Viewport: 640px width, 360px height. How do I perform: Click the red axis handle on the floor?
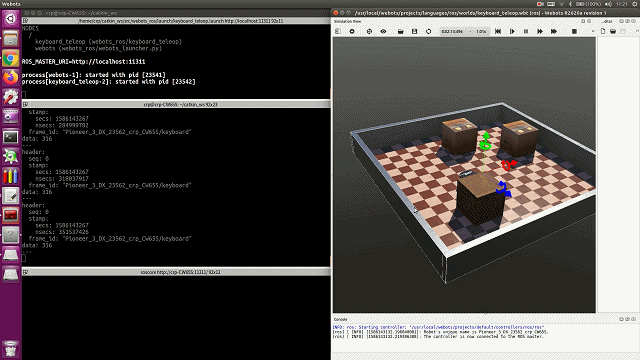(x=509, y=165)
